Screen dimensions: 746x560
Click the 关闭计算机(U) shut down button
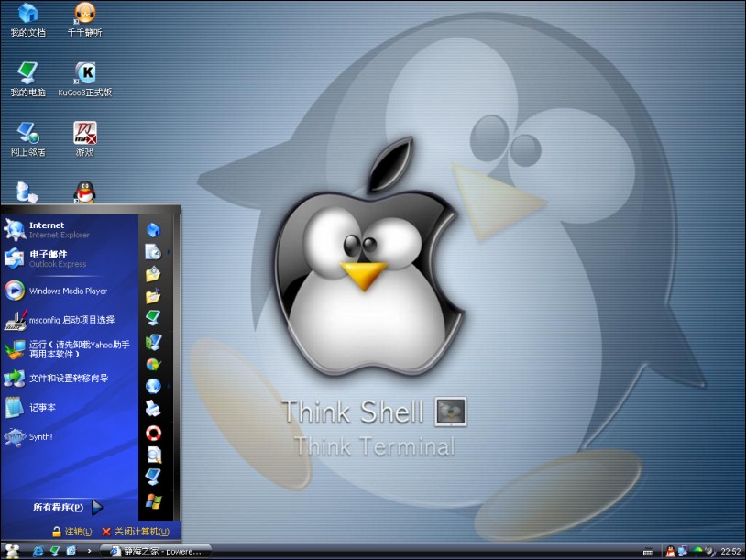pos(136,532)
